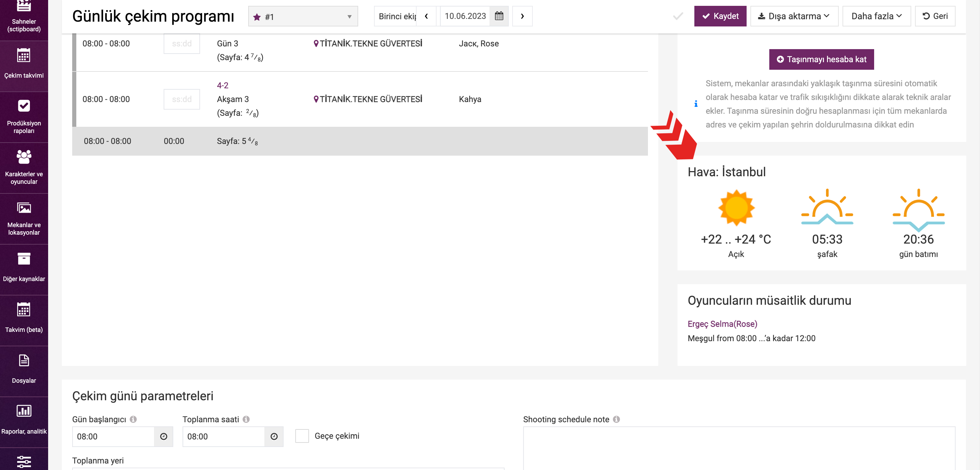Click Kahya cast text
This screenshot has height=470, width=980.
tap(470, 99)
